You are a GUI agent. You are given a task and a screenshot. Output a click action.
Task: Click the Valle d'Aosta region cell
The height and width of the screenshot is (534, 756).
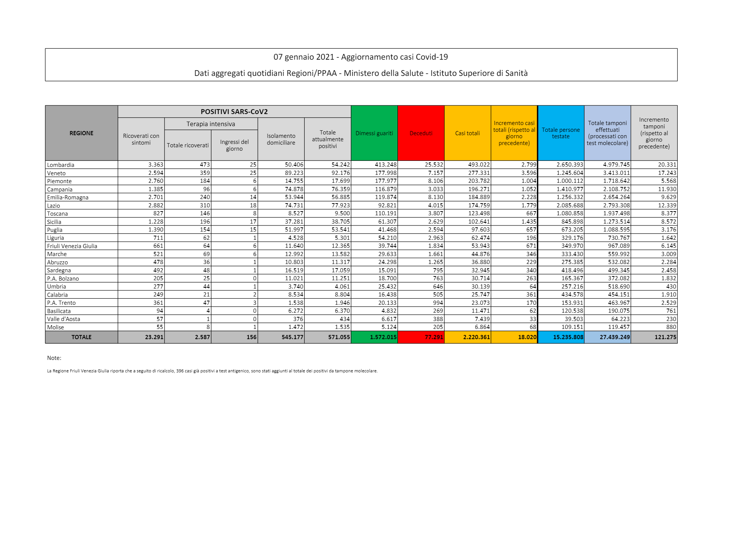tap(64, 319)
